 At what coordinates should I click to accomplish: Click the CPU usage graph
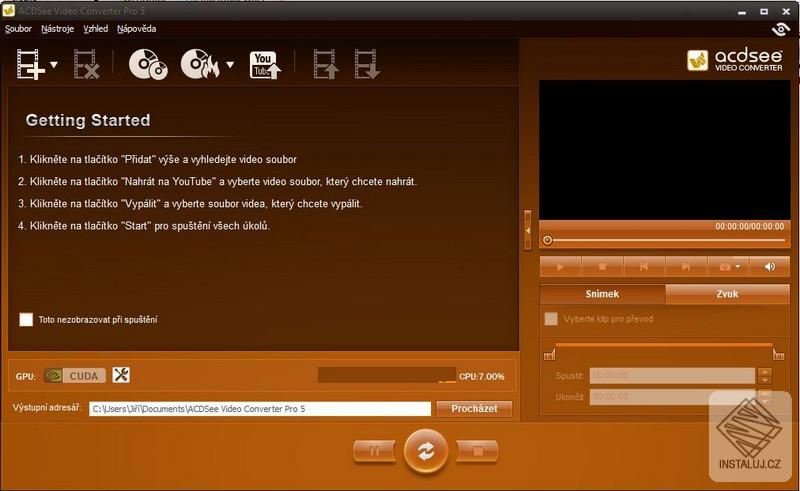(387, 375)
